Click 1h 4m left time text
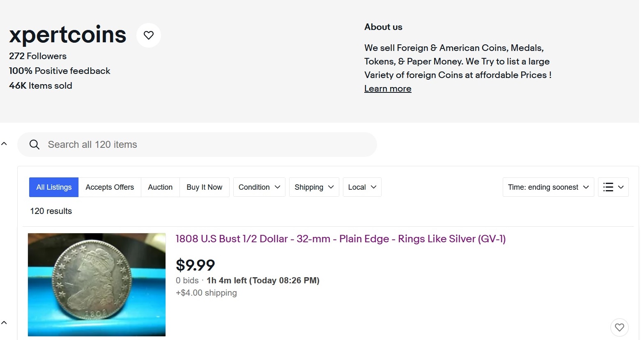This screenshot has width=644, height=340. pos(263,280)
